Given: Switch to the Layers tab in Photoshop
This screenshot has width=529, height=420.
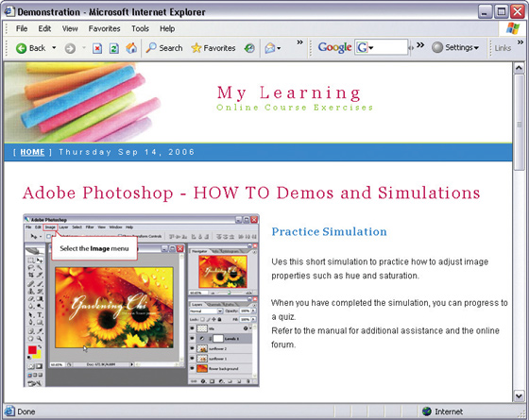Looking at the screenshot, I should (x=197, y=304).
